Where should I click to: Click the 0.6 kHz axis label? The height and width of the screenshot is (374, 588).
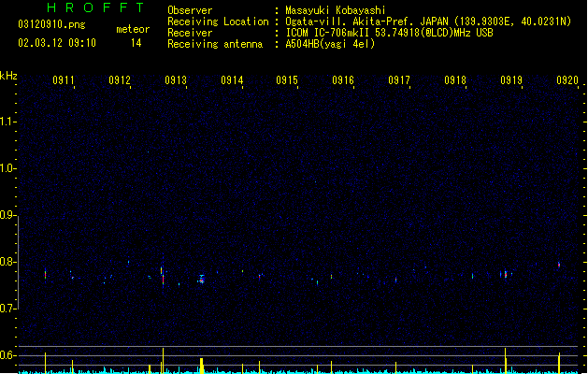[7, 355]
